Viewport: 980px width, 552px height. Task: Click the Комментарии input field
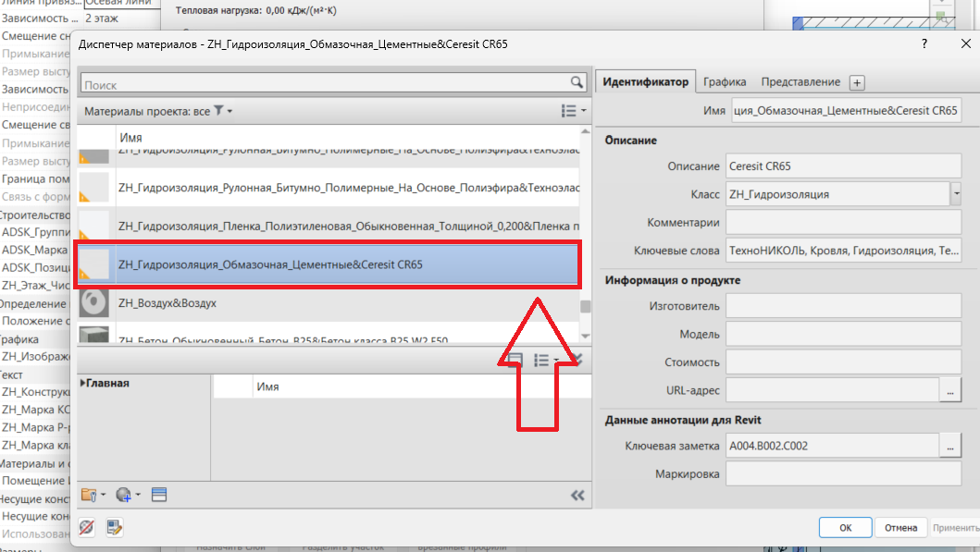click(x=843, y=222)
